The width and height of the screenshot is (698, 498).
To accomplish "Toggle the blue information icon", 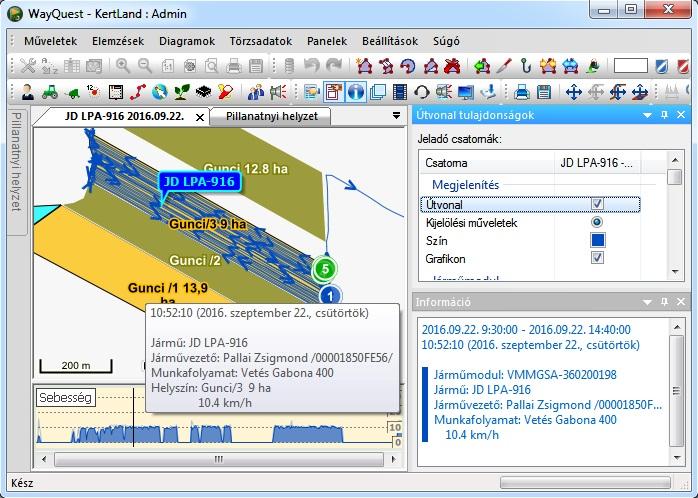I will [x=356, y=92].
